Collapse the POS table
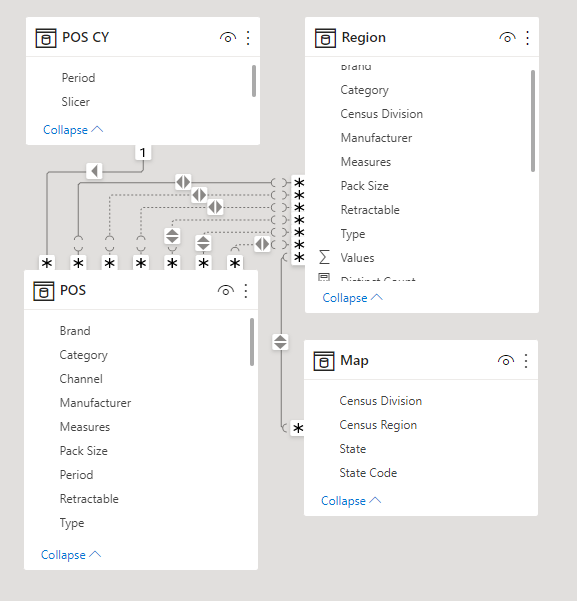The width and height of the screenshot is (577, 601). [71, 555]
